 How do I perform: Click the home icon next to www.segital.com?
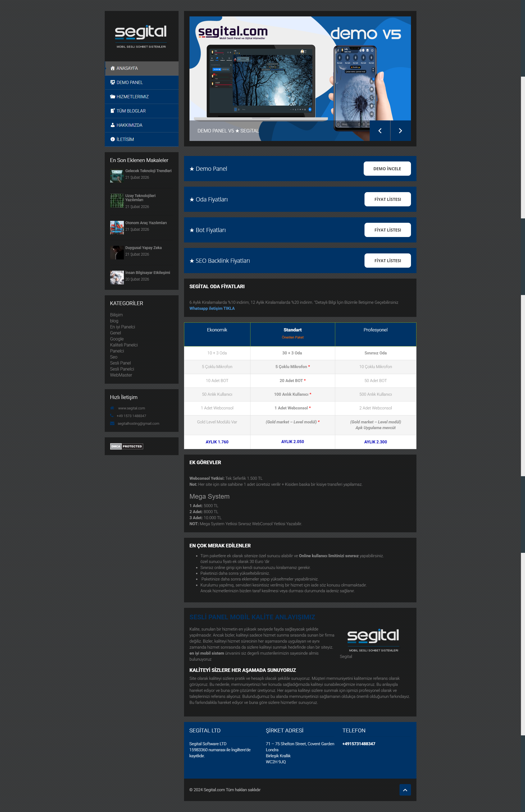(x=112, y=408)
